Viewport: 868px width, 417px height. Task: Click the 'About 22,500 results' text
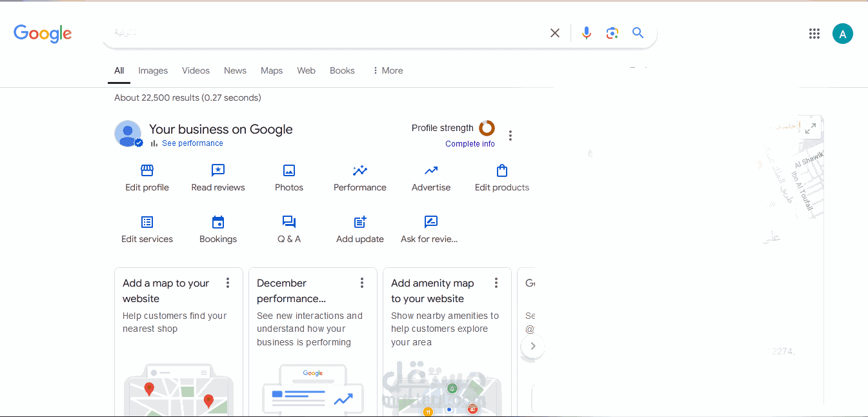click(188, 98)
